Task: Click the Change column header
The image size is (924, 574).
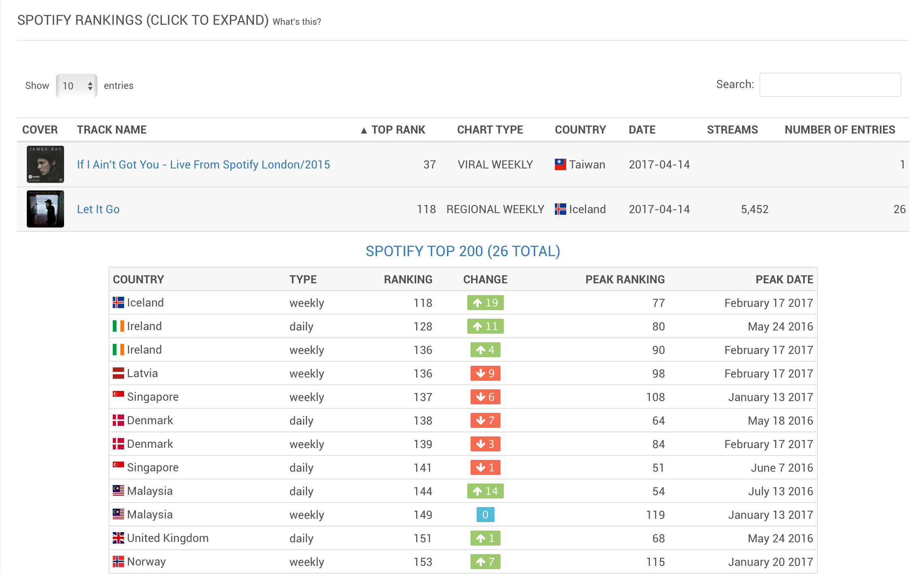Action: coord(485,279)
